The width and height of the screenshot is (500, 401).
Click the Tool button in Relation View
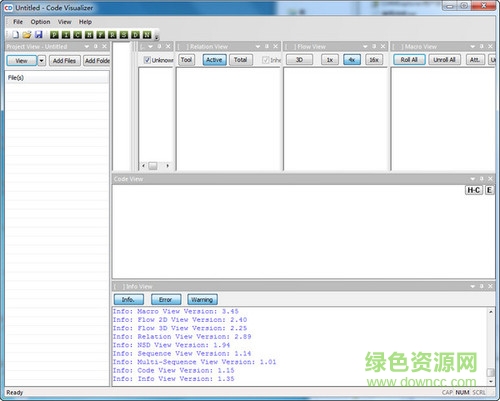click(186, 60)
